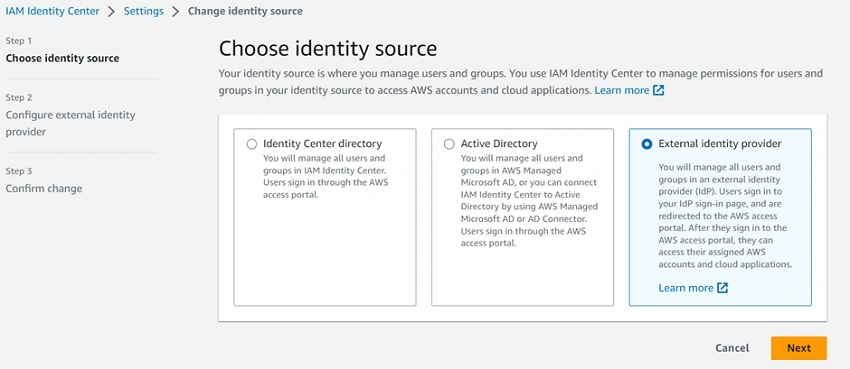Select the Identity Center directory radio button
Viewport: 850px width, 369px height.
(x=252, y=144)
